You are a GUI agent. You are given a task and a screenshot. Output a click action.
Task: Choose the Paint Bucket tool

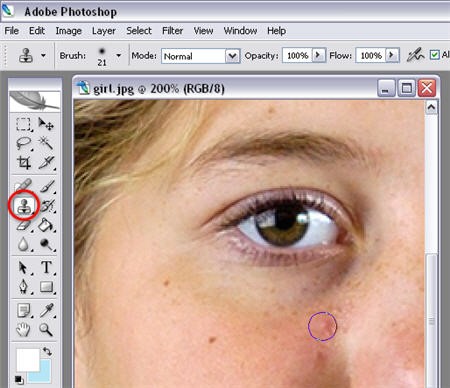point(46,225)
